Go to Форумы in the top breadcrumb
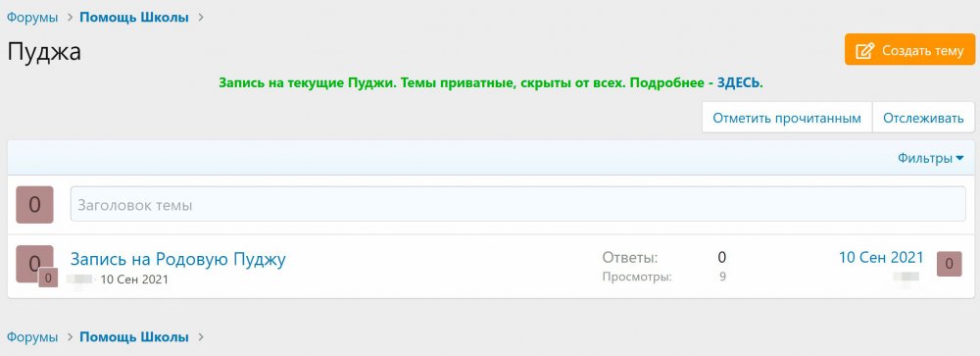Viewport: 980px width, 356px height. pyautogui.click(x=32, y=18)
